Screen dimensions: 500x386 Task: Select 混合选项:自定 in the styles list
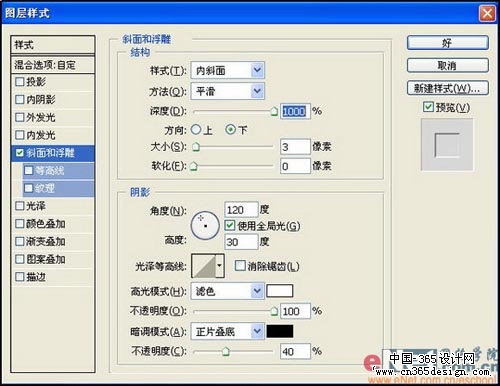pos(53,65)
